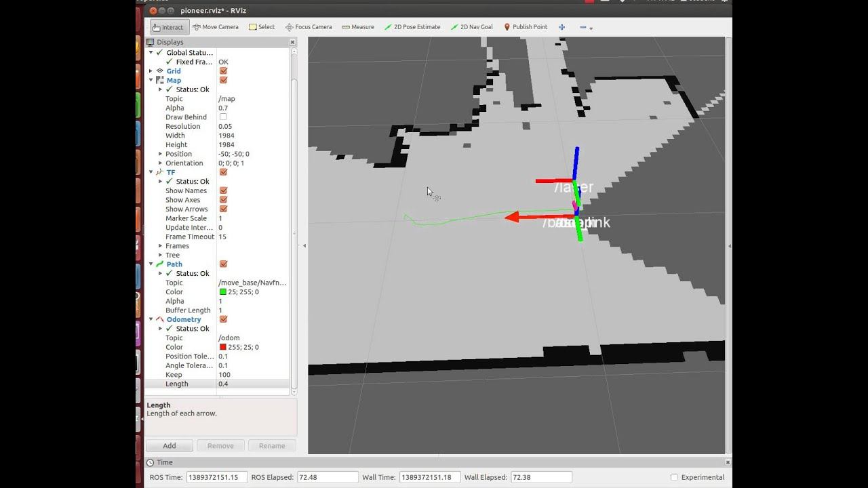
Task: Close the Time panel
Action: pyautogui.click(x=727, y=462)
